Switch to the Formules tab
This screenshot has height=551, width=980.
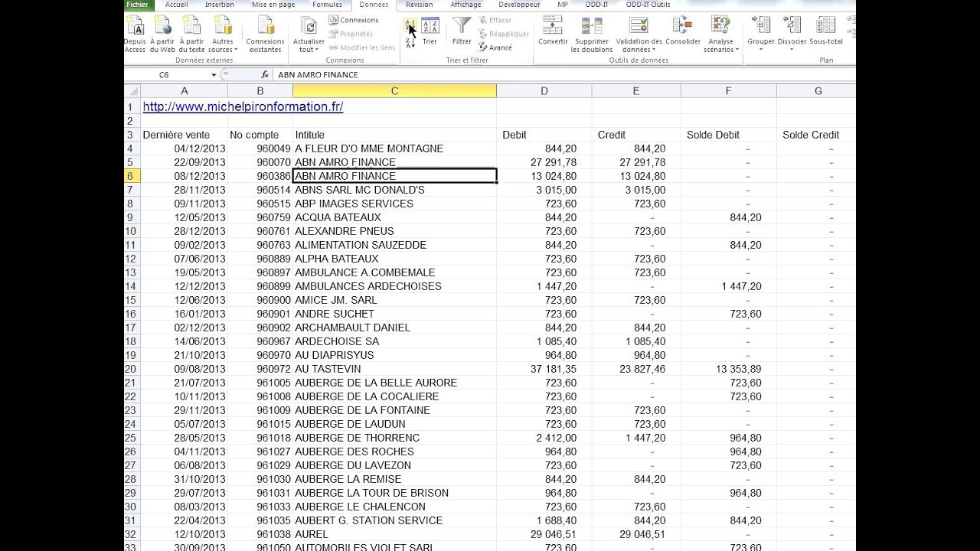[327, 5]
